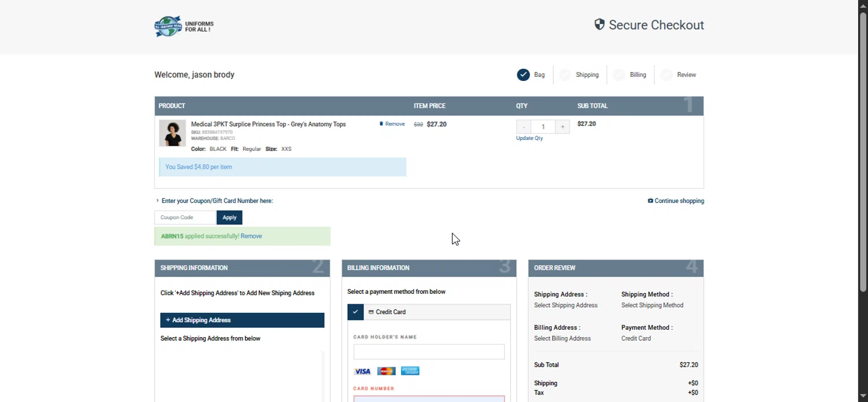Click the American Express icon
Image resolution: width=868 pixels, height=402 pixels.
point(410,371)
